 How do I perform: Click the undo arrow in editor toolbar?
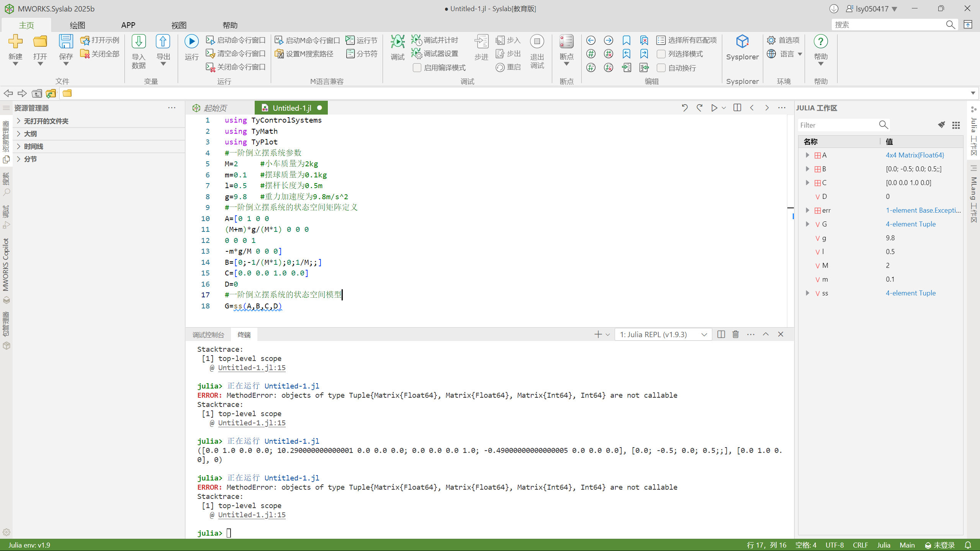pyautogui.click(x=685, y=108)
